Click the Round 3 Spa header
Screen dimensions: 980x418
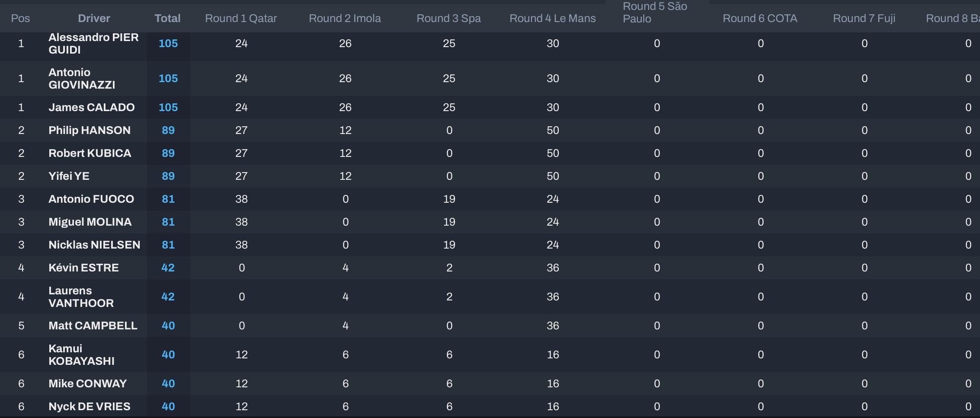(x=448, y=18)
